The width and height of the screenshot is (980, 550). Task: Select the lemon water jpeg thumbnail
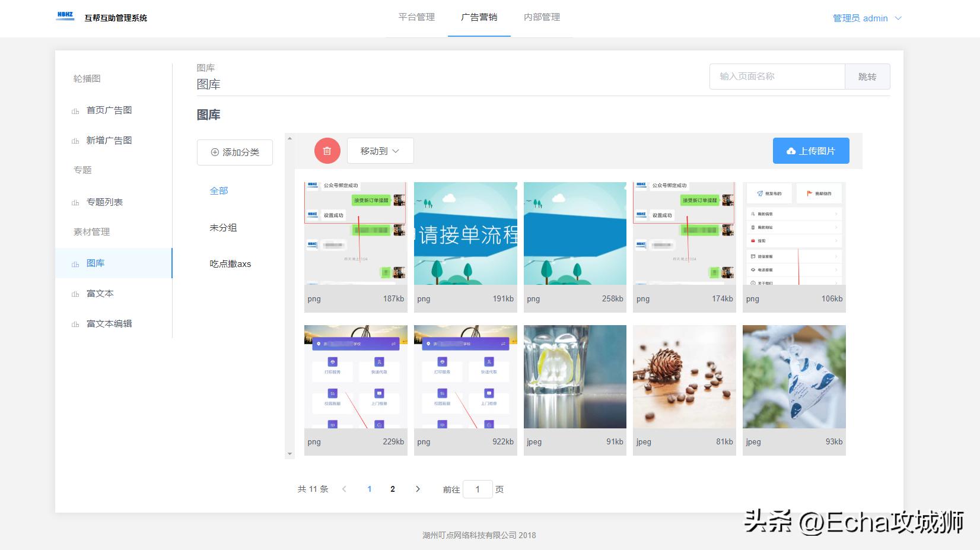574,376
